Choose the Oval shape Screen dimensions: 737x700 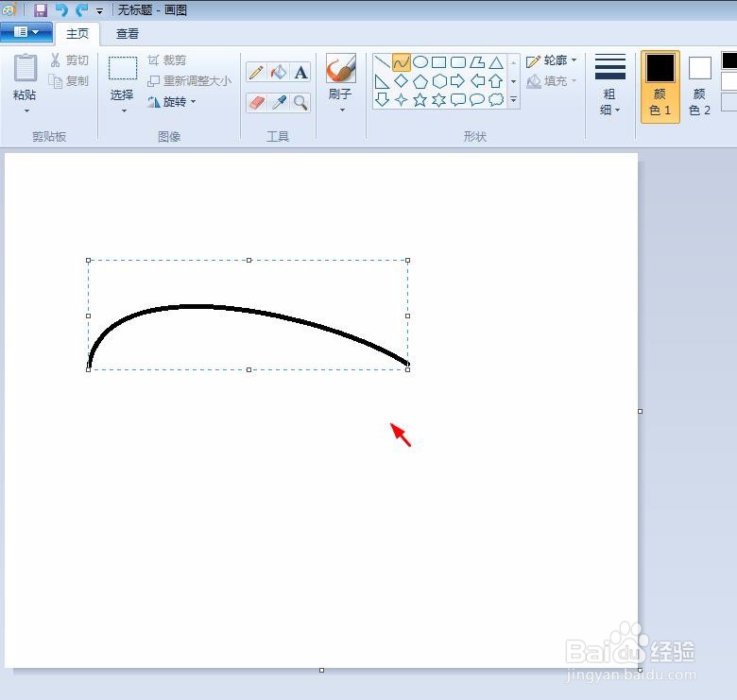[420, 62]
